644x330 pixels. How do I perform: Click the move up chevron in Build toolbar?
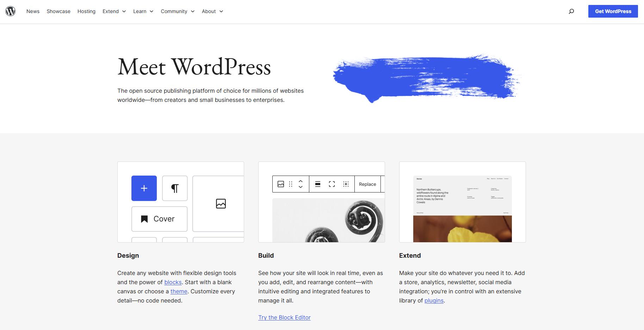tap(301, 182)
